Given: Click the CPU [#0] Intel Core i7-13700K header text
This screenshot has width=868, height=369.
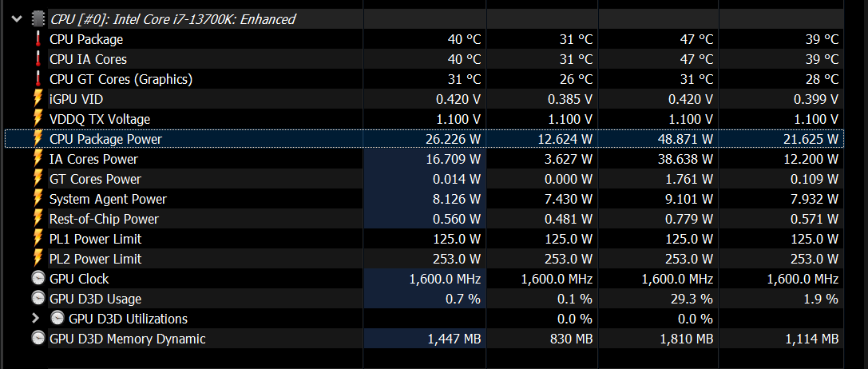Looking at the screenshot, I should click(x=172, y=19).
